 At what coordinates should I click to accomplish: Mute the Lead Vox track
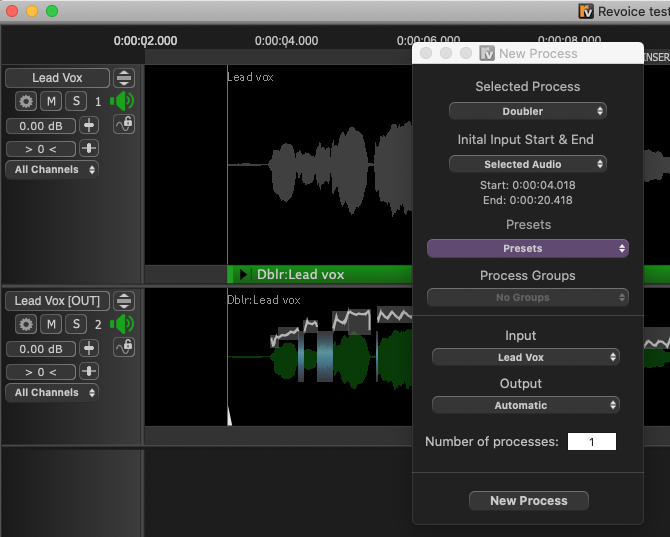[x=51, y=101]
